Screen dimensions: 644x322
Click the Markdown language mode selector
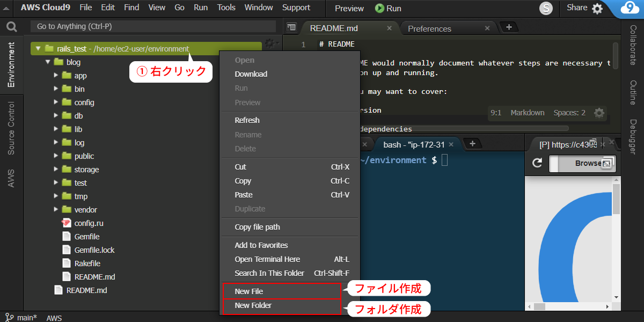528,113
